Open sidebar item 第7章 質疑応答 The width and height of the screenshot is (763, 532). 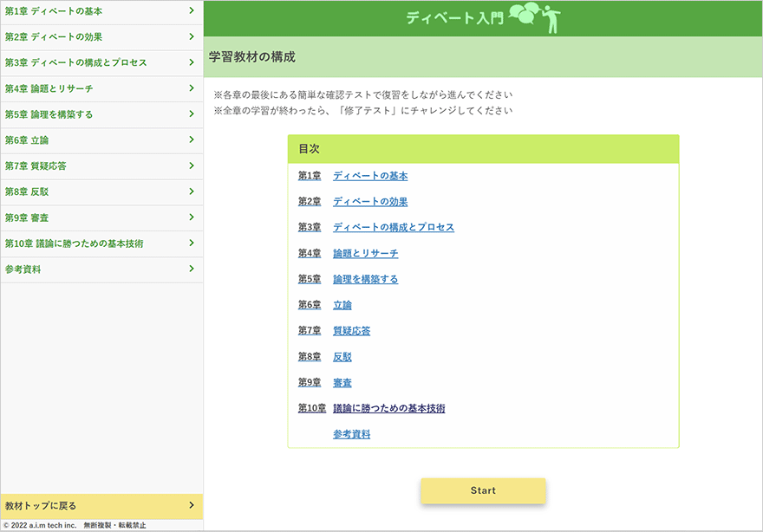pos(101,166)
